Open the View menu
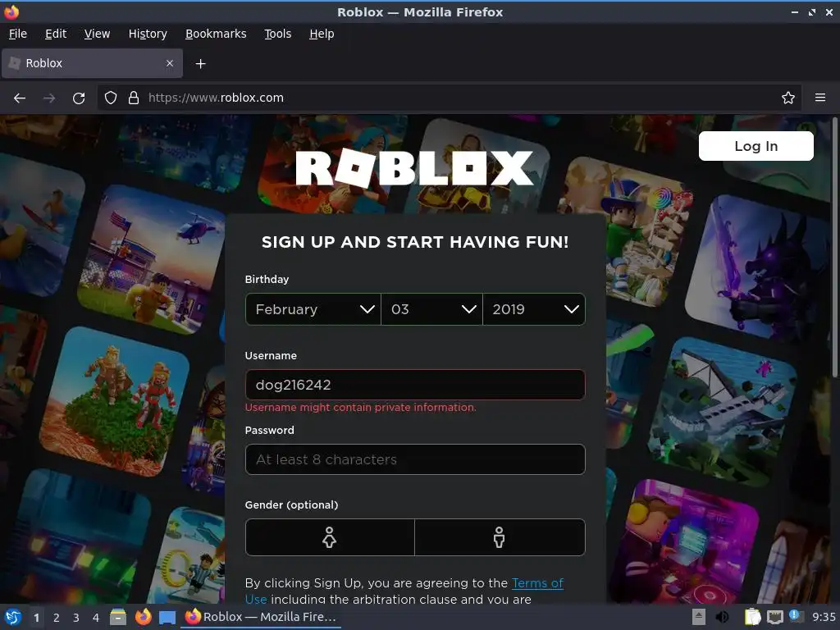This screenshot has width=840, height=630. (97, 34)
